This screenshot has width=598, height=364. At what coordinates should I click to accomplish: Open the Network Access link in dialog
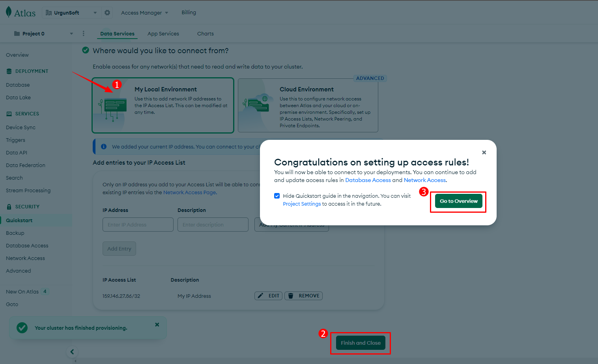click(424, 180)
